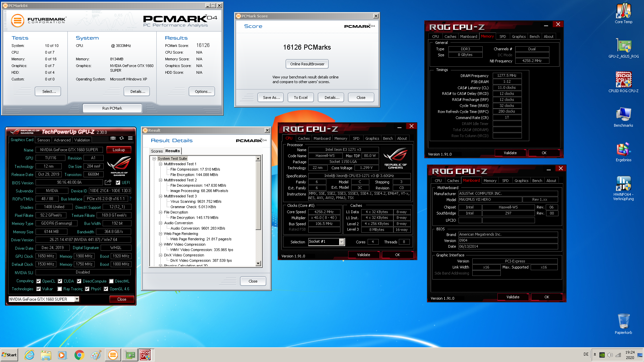Click the DE language indicator on the taskbar
The height and width of the screenshot is (362, 644).
click(586, 354)
